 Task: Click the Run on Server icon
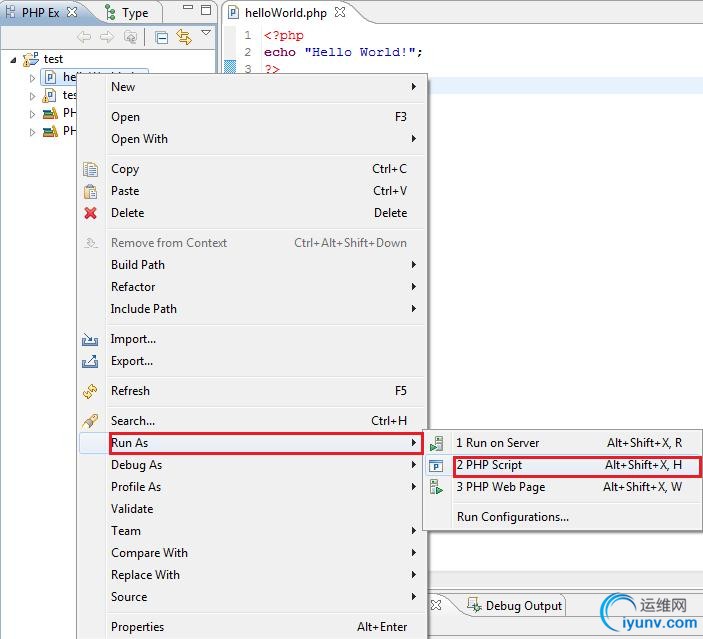(x=436, y=443)
